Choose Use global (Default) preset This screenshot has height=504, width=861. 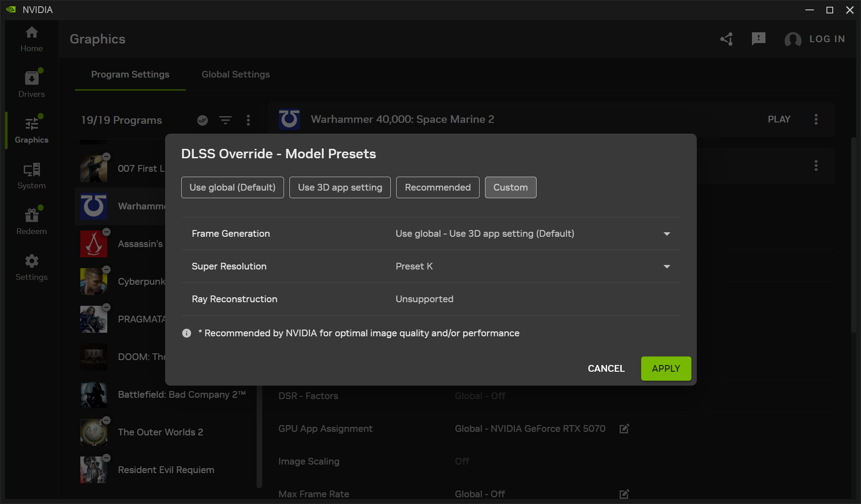[x=232, y=187]
